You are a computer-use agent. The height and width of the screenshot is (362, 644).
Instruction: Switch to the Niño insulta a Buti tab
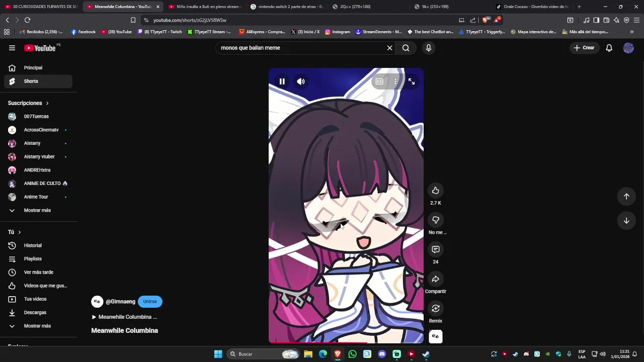(205, 7)
